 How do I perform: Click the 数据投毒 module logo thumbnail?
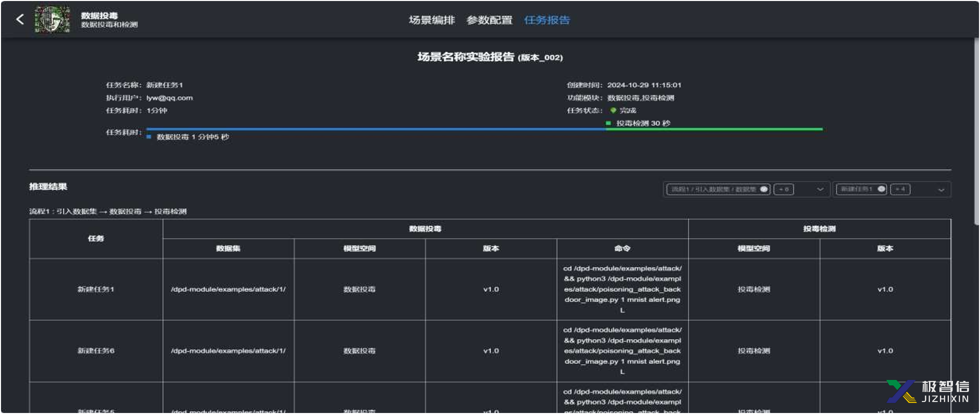click(52, 20)
